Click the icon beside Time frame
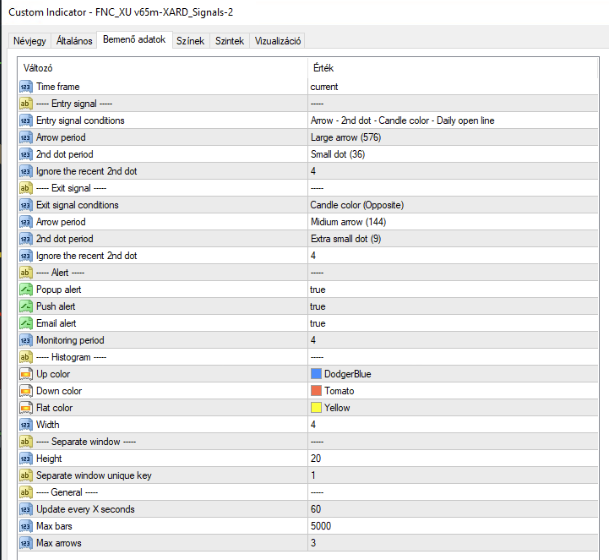Viewport: 609px width, 560px height. coord(26,87)
